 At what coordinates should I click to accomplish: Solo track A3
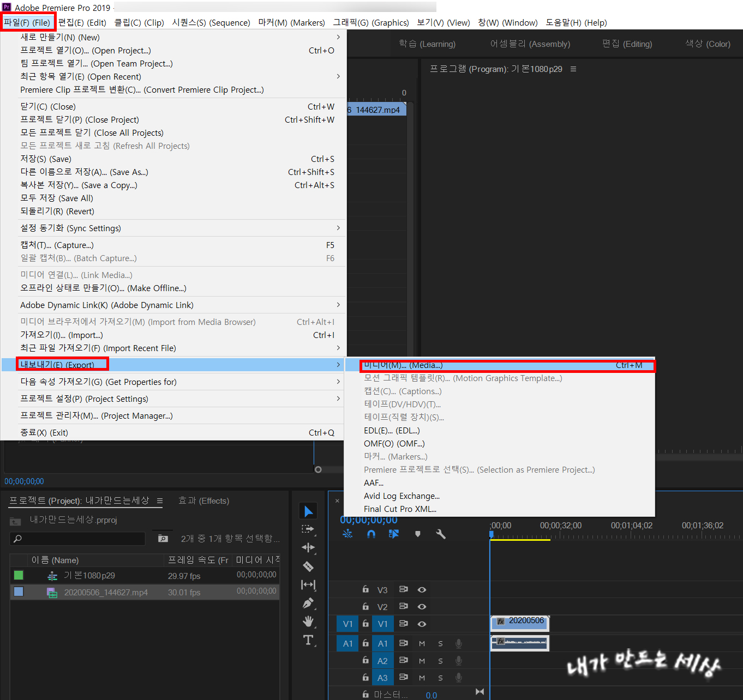[x=440, y=678]
